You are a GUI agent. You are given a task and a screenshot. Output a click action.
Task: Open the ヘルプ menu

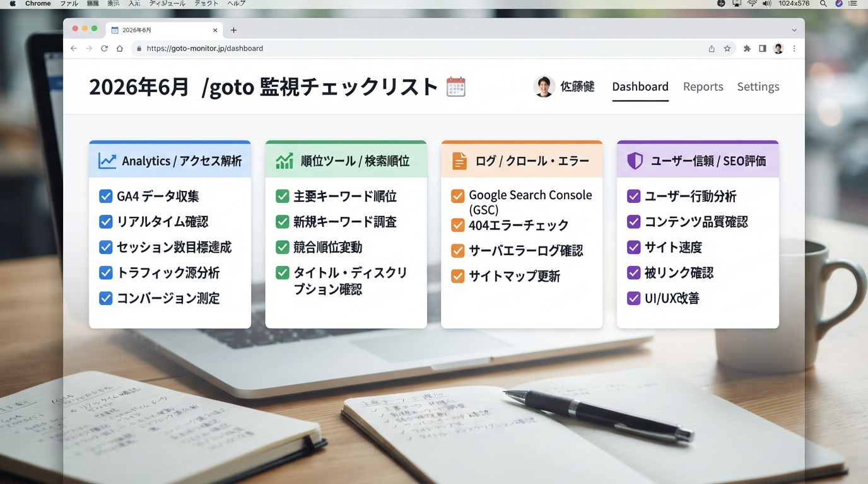(x=236, y=4)
